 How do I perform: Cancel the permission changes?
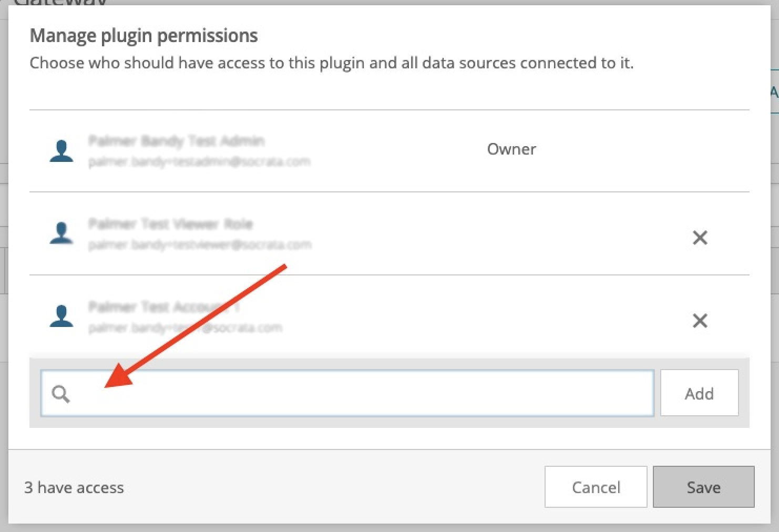coord(596,487)
